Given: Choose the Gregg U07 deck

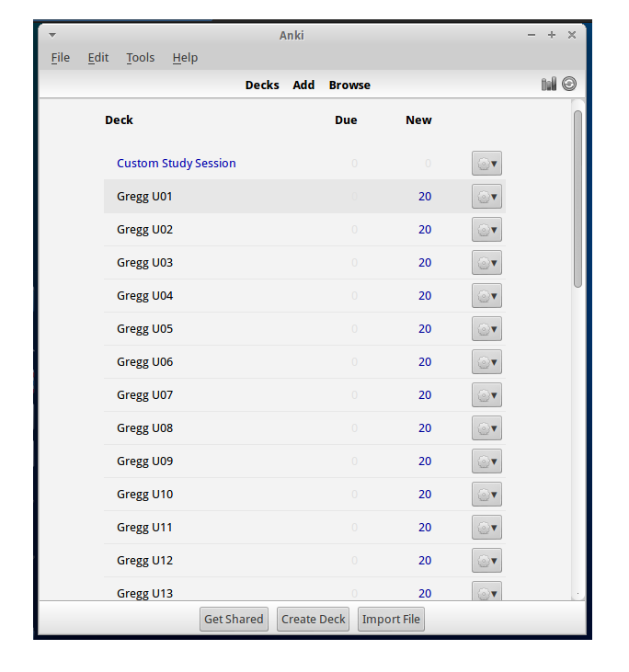Looking at the screenshot, I should [x=144, y=394].
